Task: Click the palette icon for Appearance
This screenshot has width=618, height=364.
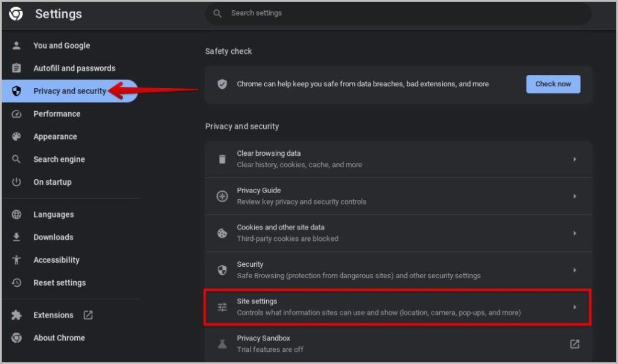Action: [x=16, y=136]
